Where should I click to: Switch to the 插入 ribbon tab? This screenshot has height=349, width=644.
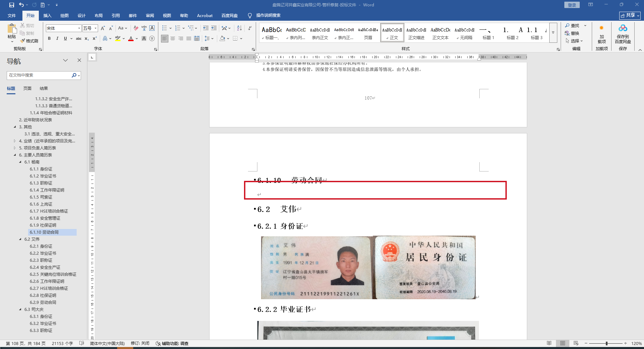click(x=48, y=16)
